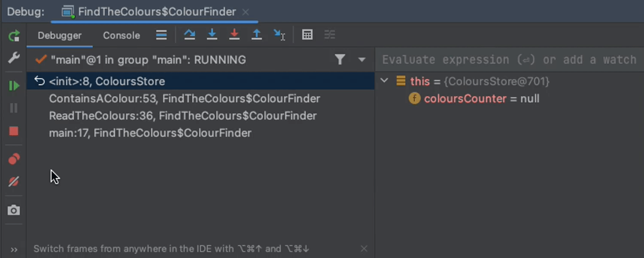Click the Run to Cursor icon
This screenshot has height=258, width=644.
(x=279, y=35)
